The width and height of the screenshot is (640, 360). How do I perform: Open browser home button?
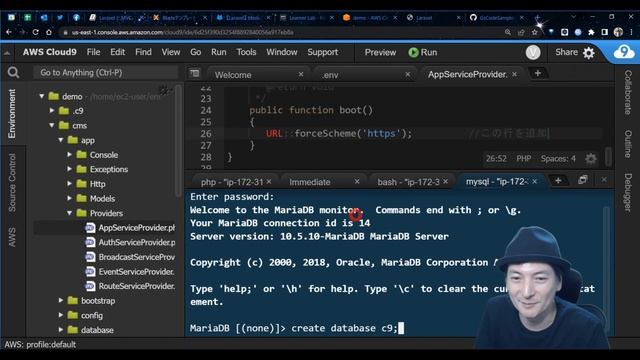[x=49, y=32]
